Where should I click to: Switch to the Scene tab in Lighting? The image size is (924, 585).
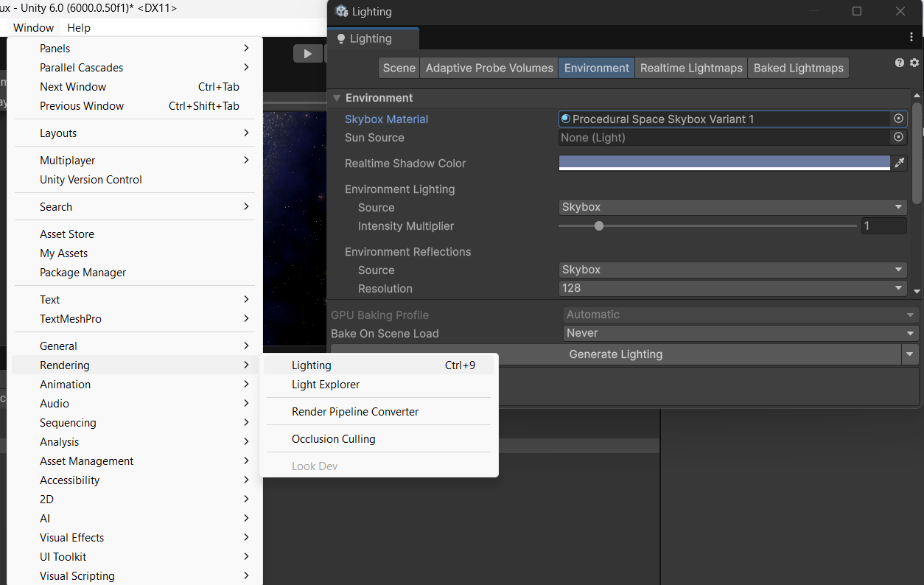click(x=399, y=68)
